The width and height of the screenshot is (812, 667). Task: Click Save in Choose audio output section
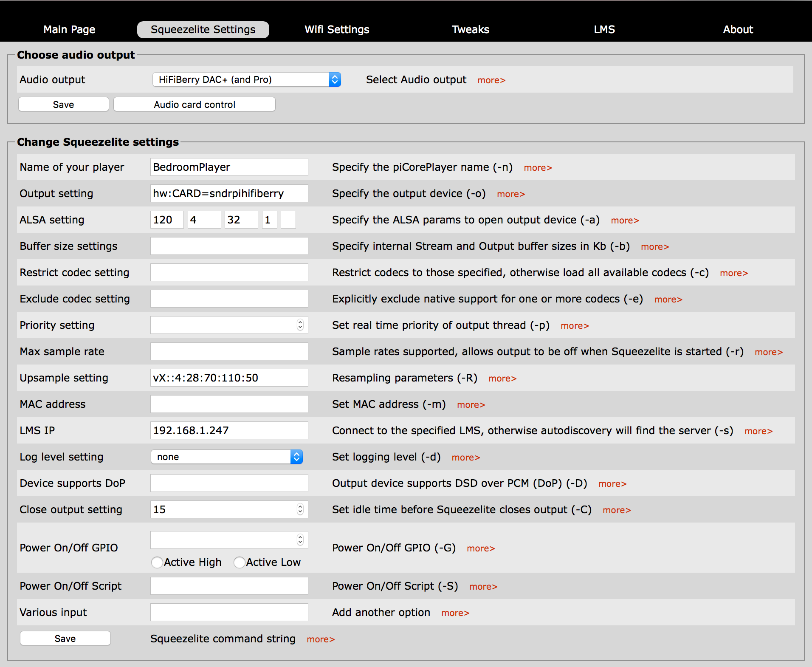coord(64,104)
